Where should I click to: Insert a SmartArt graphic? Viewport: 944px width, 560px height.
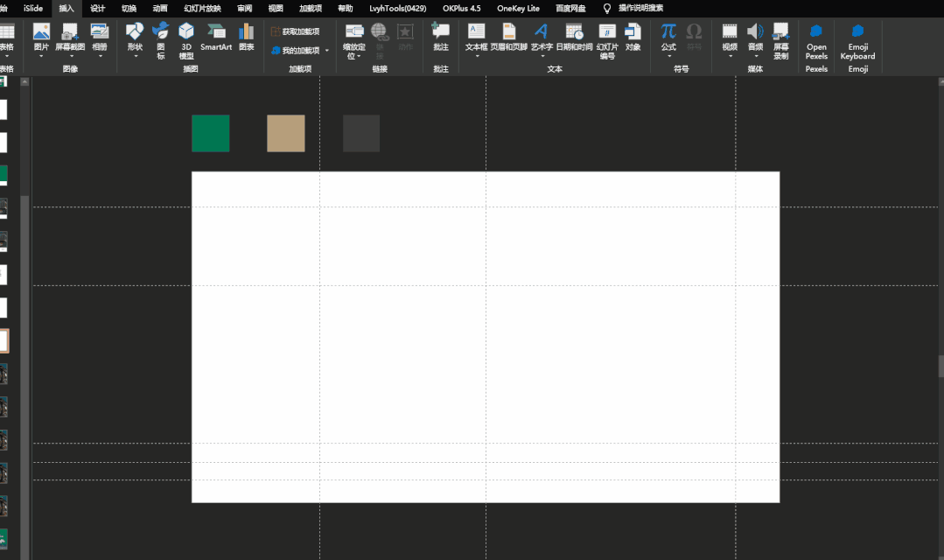(216, 37)
